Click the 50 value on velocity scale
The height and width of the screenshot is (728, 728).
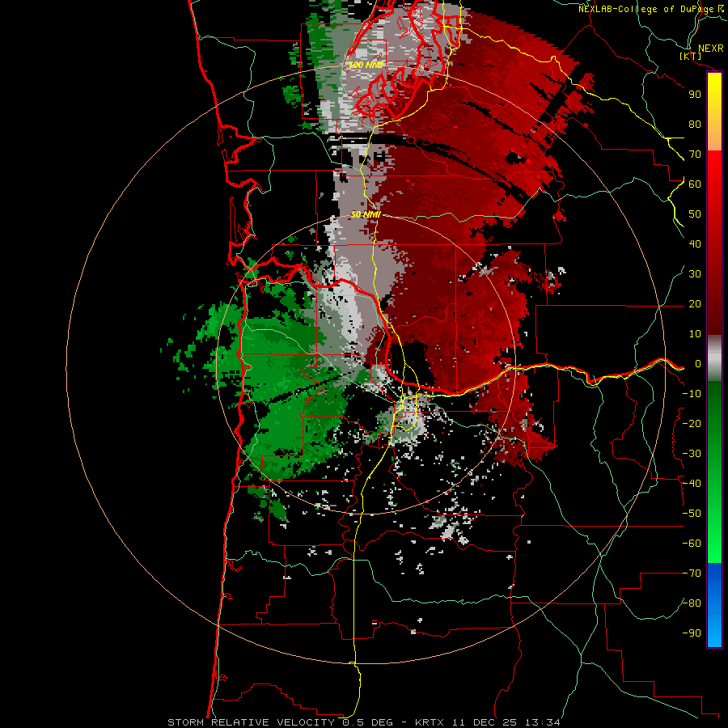(x=695, y=214)
